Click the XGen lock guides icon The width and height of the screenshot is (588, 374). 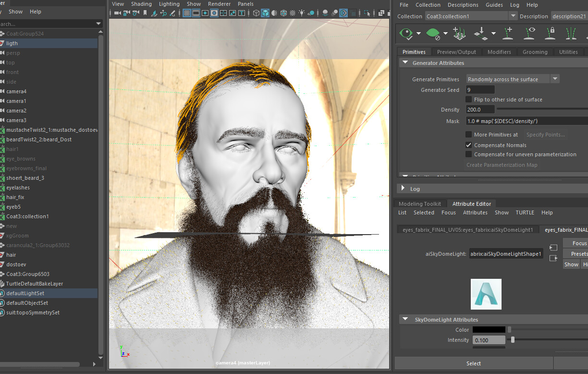[550, 33]
